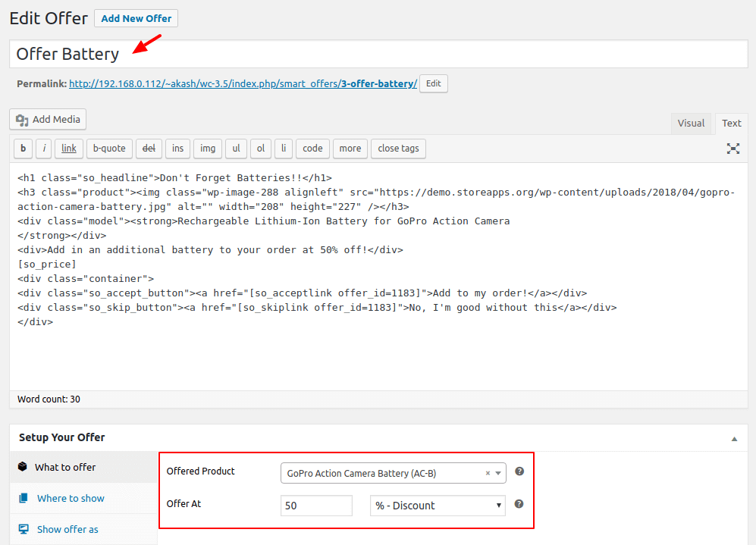Viewport: 756px width, 545px height.
Task: Click the GoPro Action Camera Battery selection box
Action: (x=394, y=473)
